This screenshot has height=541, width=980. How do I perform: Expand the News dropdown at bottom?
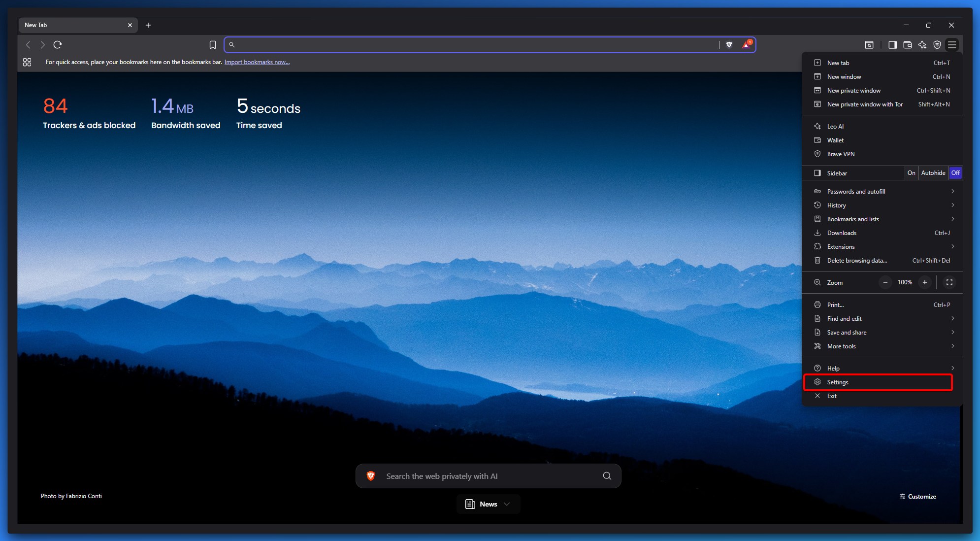tap(488, 504)
